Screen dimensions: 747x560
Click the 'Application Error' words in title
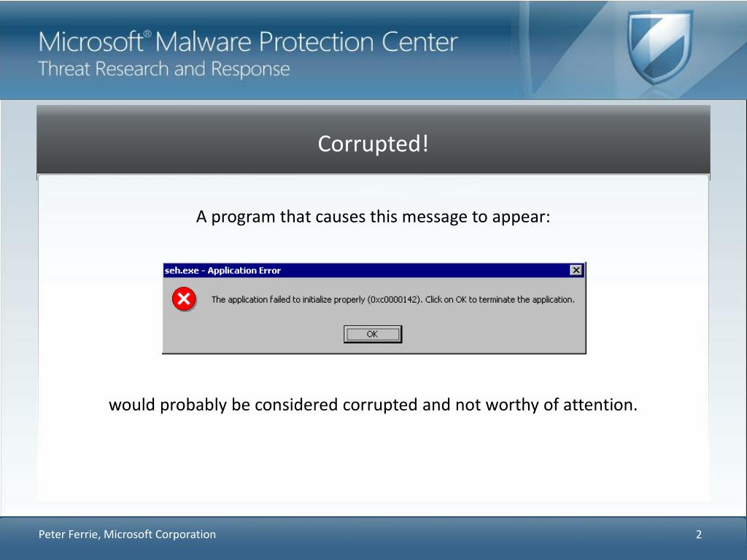click(x=244, y=270)
